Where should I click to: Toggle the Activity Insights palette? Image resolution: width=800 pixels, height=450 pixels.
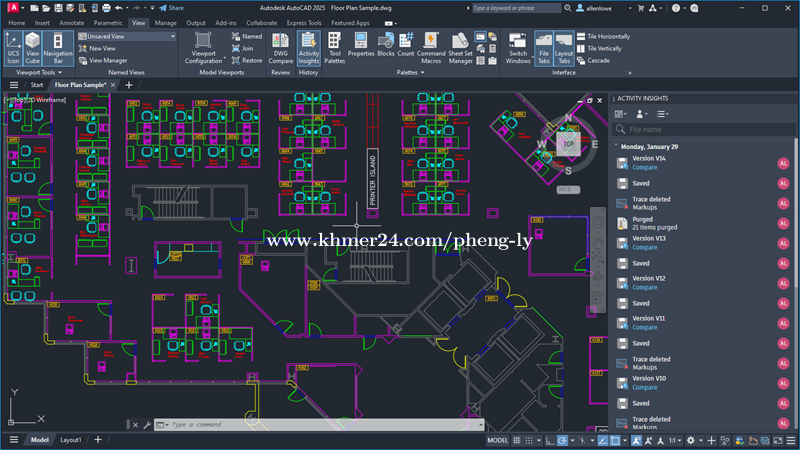click(309, 48)
